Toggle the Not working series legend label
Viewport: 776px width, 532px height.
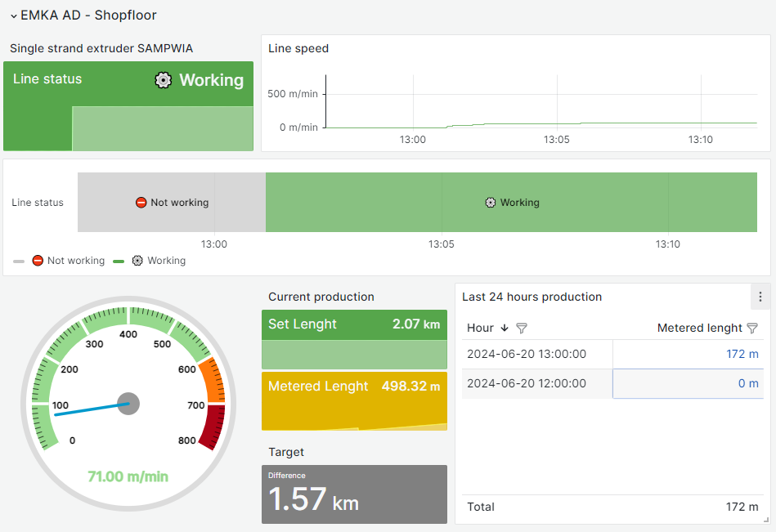(x=76, y=261)
